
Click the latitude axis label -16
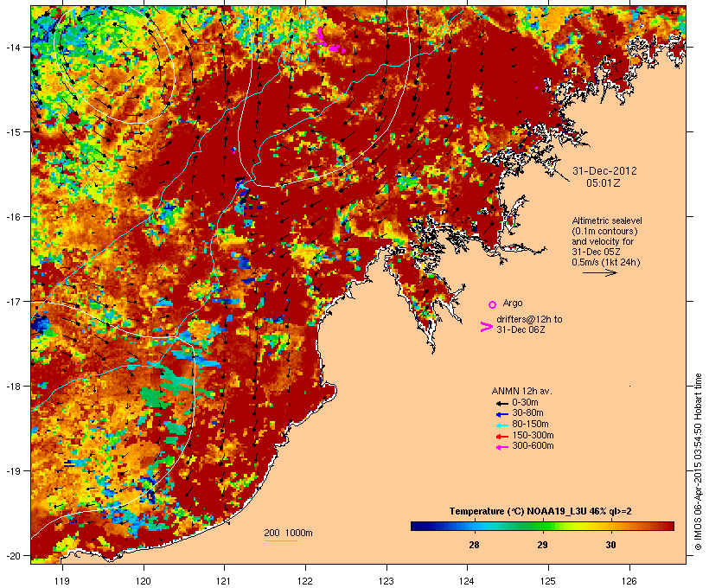[x=12, y=217]
